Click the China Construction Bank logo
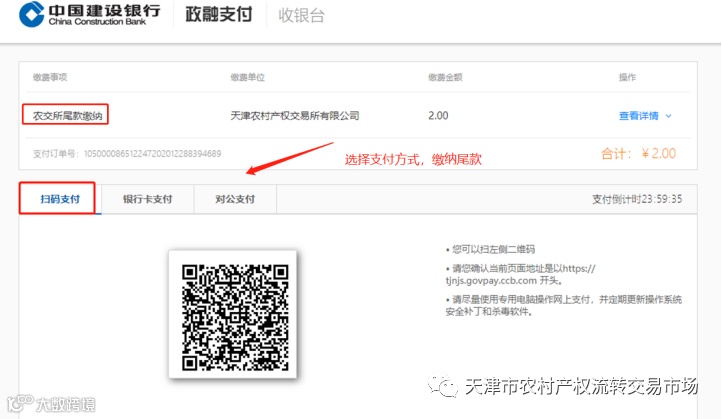 [90, 14]
